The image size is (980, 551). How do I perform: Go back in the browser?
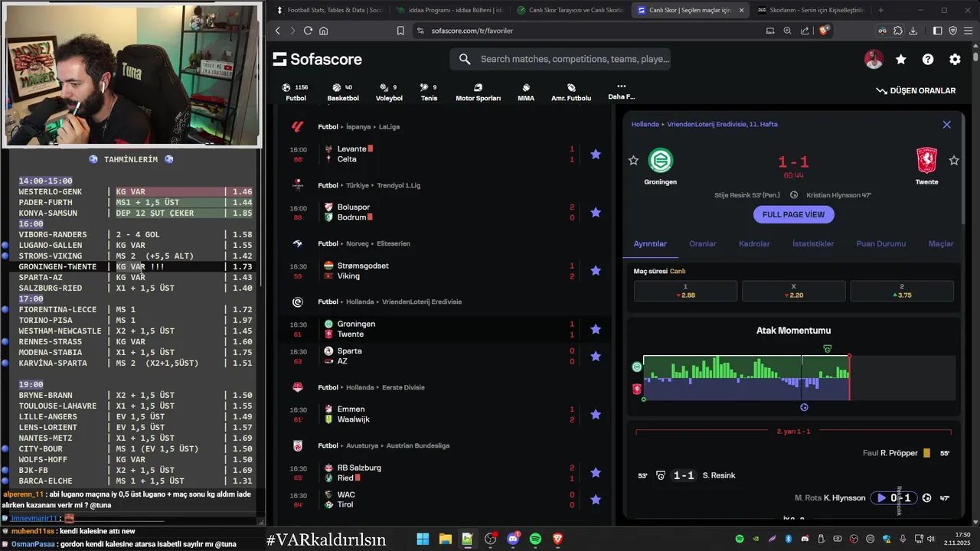(x=278, y=31)
